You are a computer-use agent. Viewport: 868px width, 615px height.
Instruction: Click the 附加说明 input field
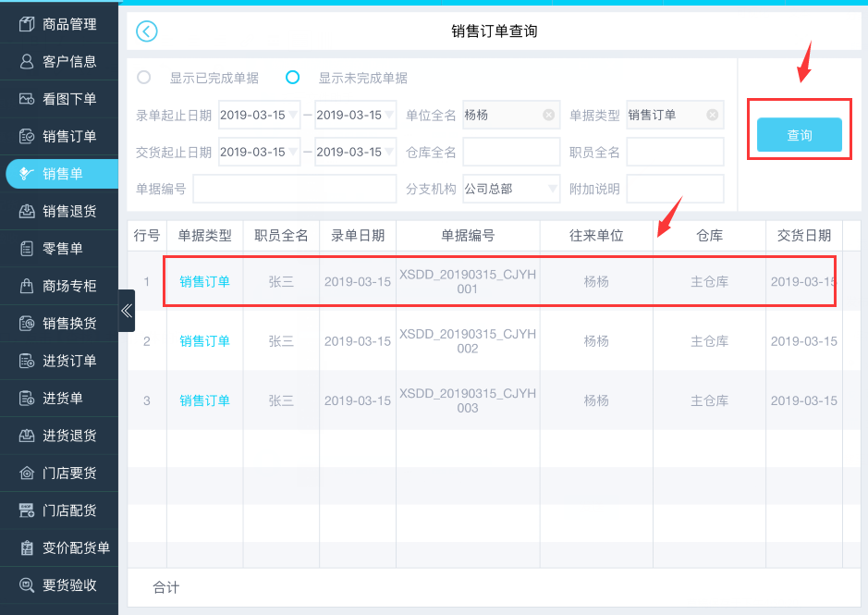[676, 189]
